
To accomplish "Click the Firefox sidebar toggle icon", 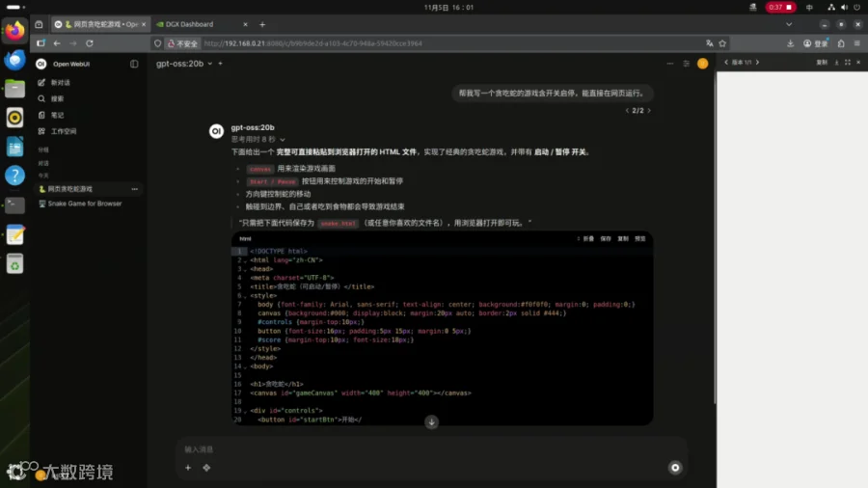I will 41,43.
